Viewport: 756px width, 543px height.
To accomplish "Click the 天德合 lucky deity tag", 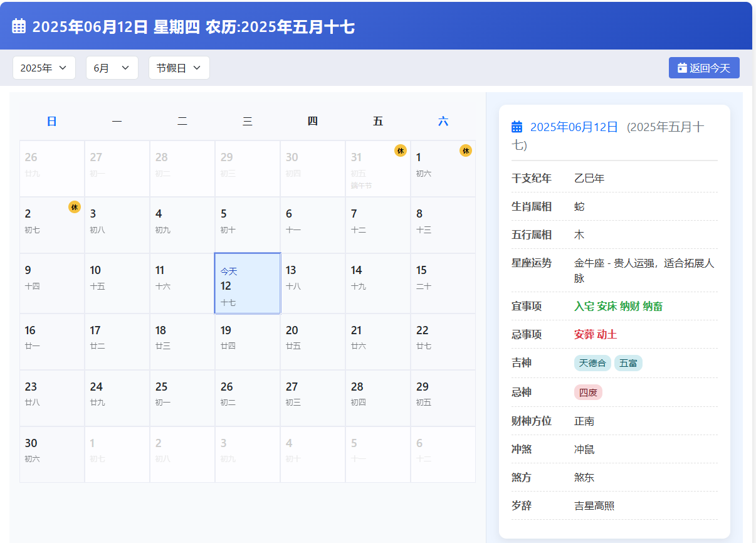I will tap(592, 363).
